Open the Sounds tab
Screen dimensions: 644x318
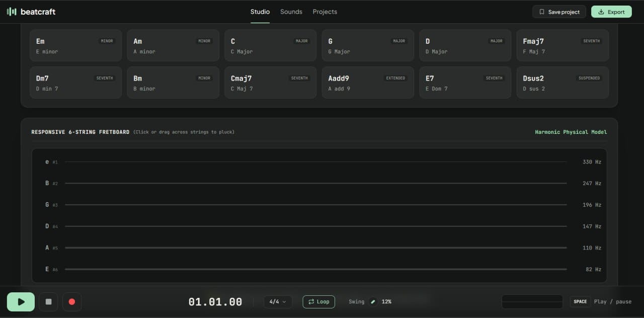point(291,12)
